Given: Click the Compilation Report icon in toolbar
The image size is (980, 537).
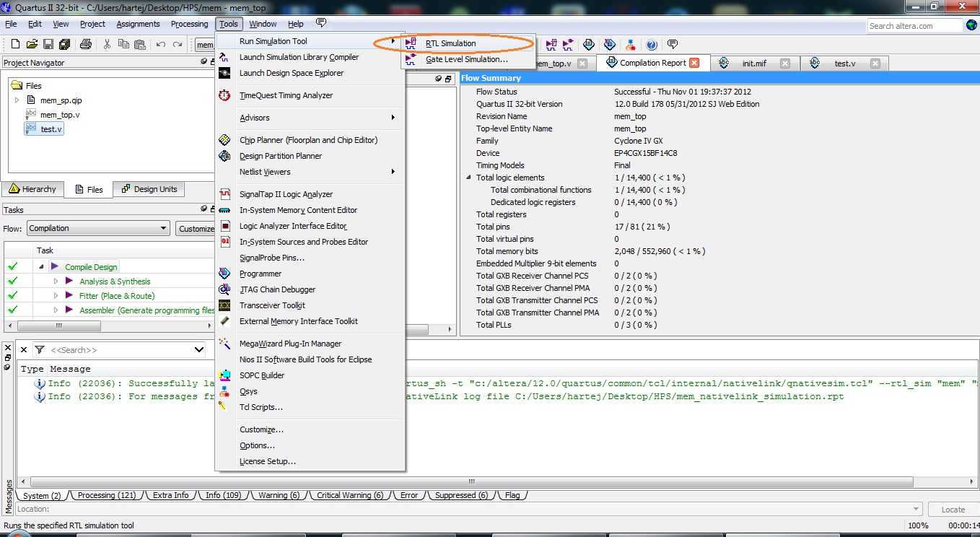Looking at the screenshot, I should [x=589, y=45].
